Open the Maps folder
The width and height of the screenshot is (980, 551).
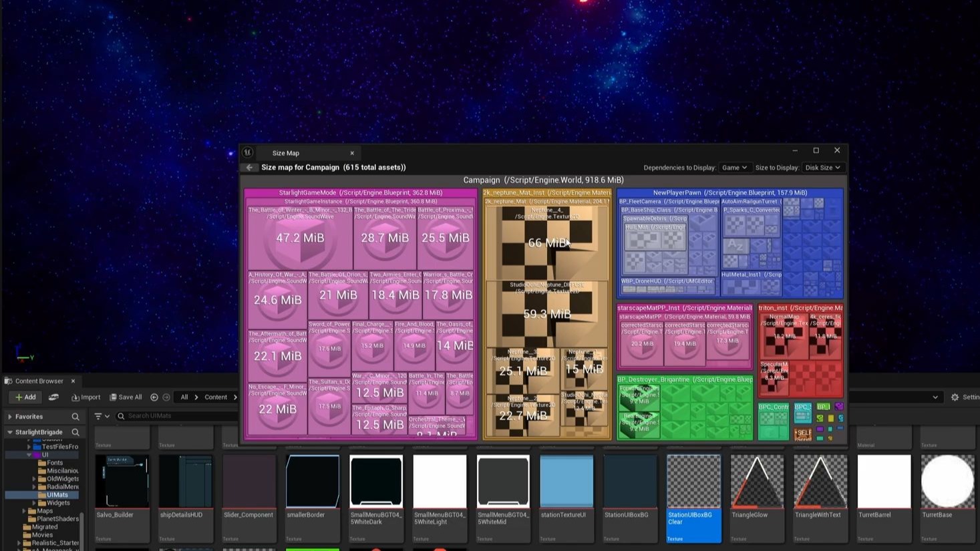pyautogui.click(x=40, y=511)
